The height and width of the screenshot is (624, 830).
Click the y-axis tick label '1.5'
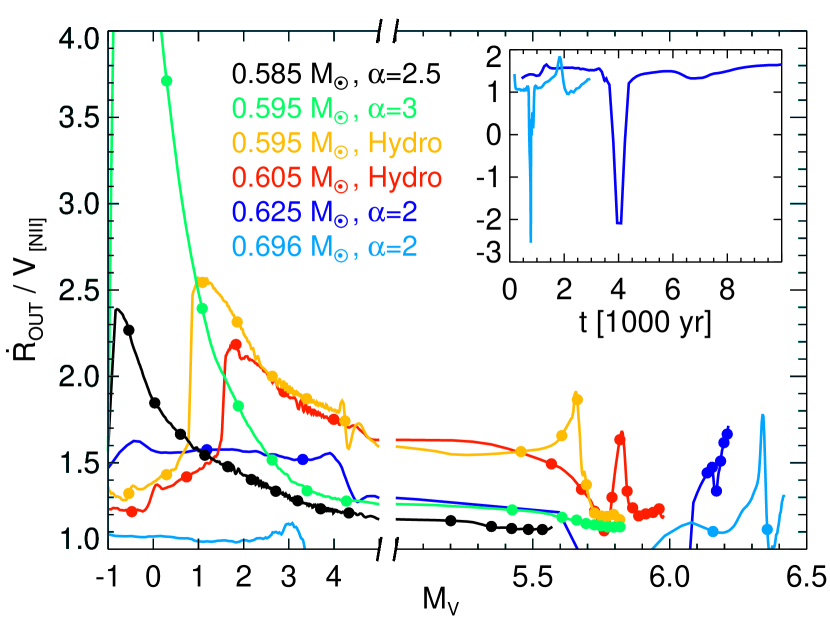coord(79,464)
